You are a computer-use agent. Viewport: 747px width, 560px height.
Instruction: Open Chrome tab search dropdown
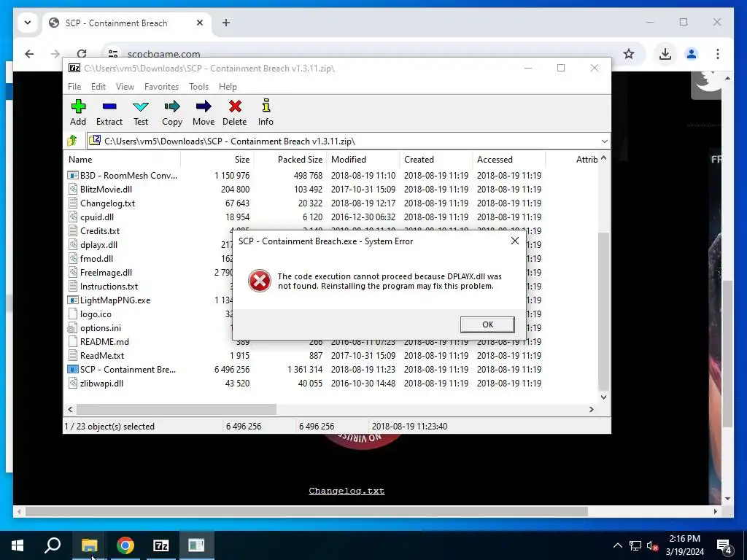click(28, 23)
